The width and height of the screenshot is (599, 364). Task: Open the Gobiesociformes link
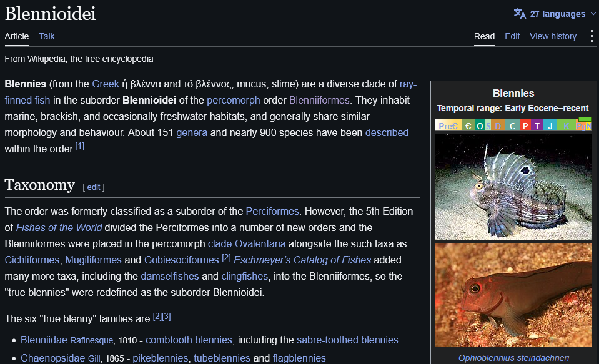182,260
